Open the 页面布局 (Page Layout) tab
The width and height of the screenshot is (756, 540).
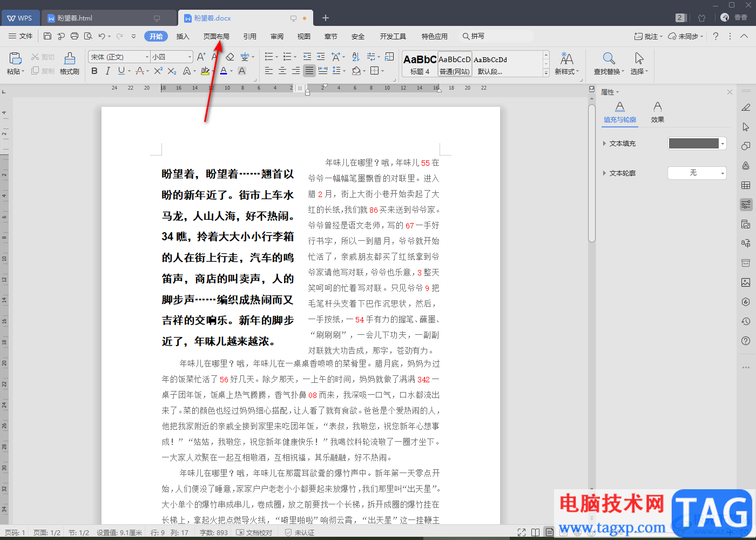[x=217, y=36]
